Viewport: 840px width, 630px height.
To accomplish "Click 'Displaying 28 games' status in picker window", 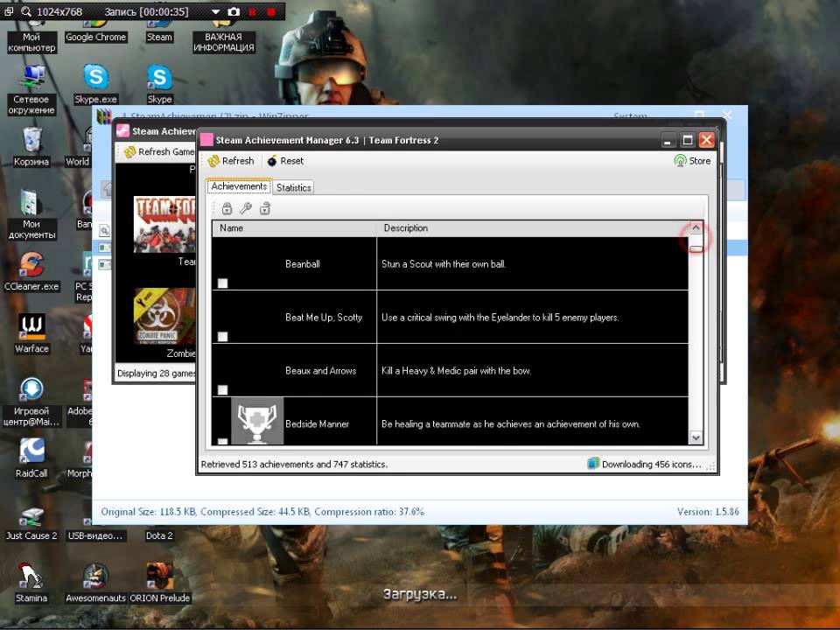I will [157, 374].
